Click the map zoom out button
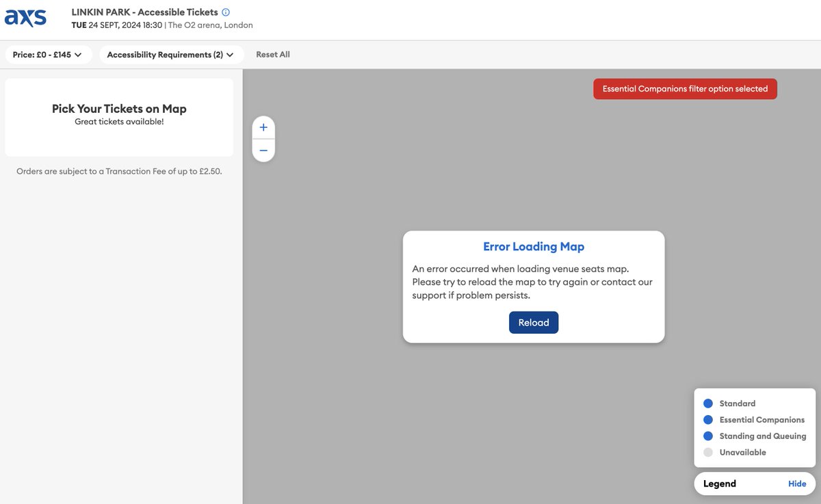 point(263,150)
